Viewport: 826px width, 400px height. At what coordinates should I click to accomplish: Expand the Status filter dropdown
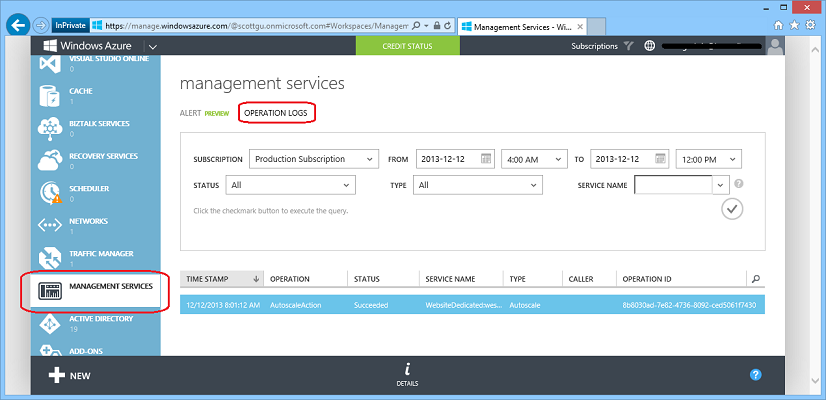tap(291, 185)
